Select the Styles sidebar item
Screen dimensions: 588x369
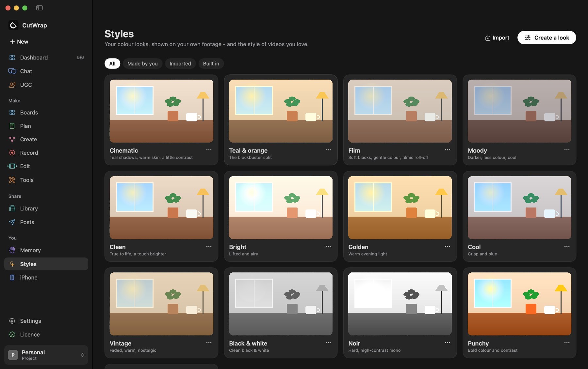click(46, 264)
